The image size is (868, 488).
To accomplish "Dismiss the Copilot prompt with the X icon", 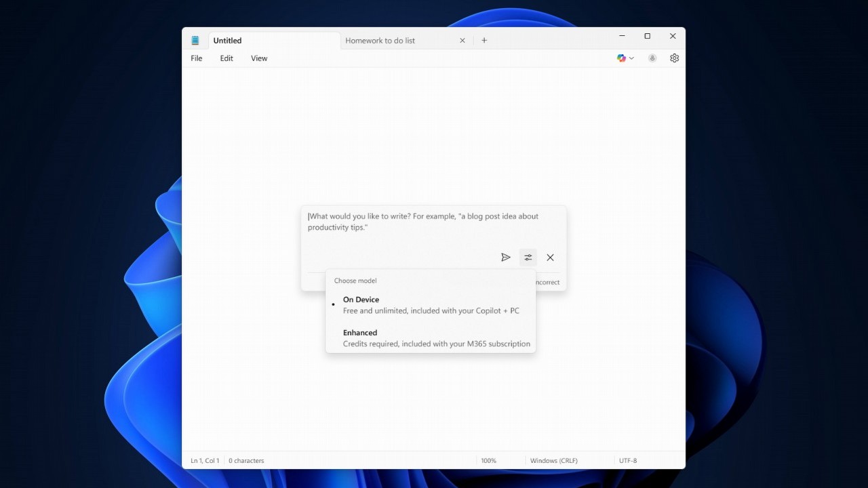I will click(550, 258).
